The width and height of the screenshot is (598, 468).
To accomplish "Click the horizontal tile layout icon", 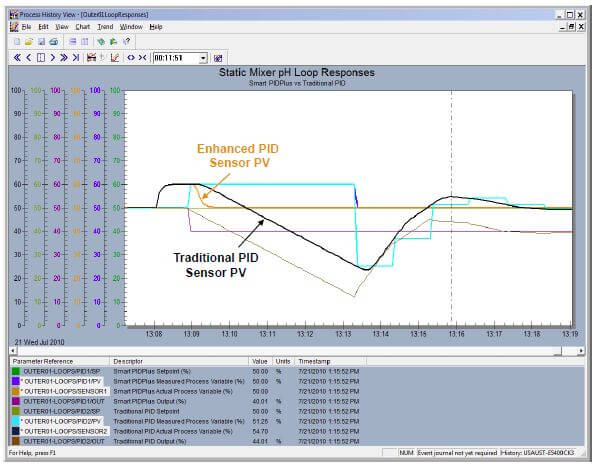I will point(72,42).
